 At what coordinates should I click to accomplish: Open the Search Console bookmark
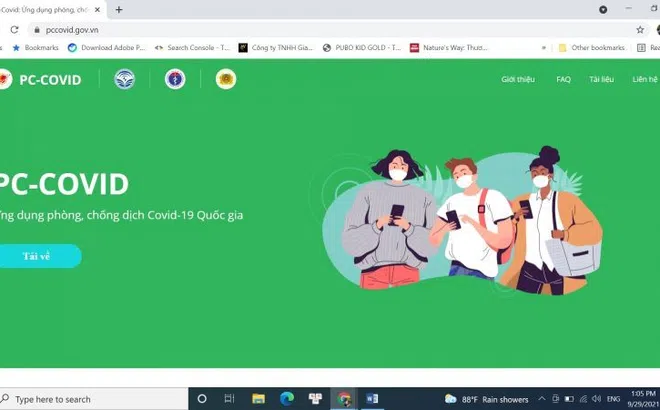pos(192,48)
